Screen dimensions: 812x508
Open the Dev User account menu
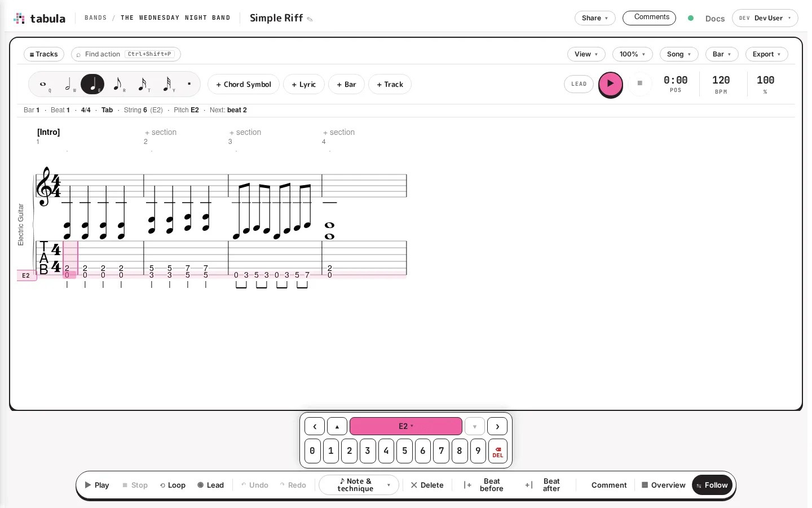765,18
